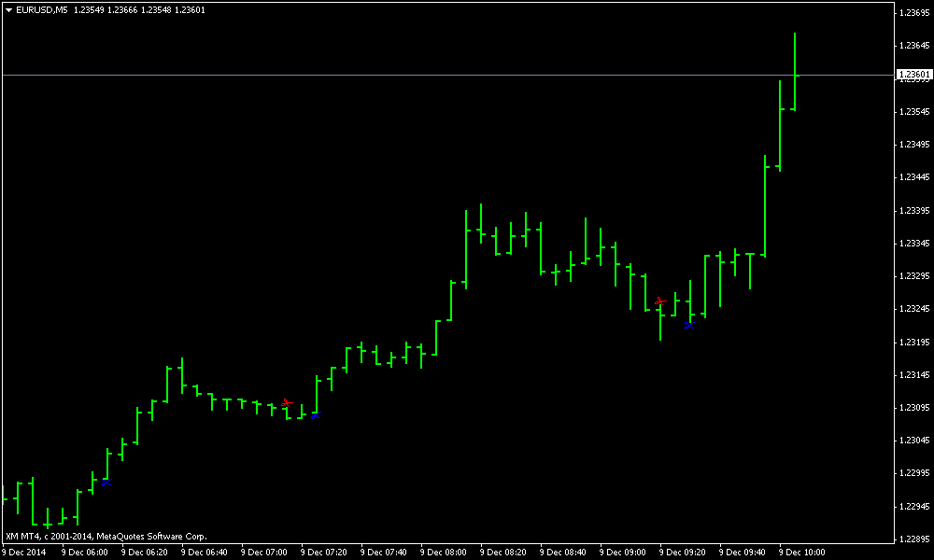This screenshot has height=560, width=934.
Task: Click the 9 Dec 10:00 time label
Action: point(802,553)
